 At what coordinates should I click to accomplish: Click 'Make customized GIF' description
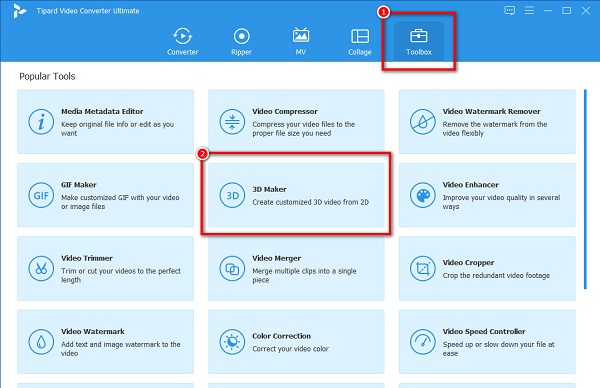click(120, 202)
